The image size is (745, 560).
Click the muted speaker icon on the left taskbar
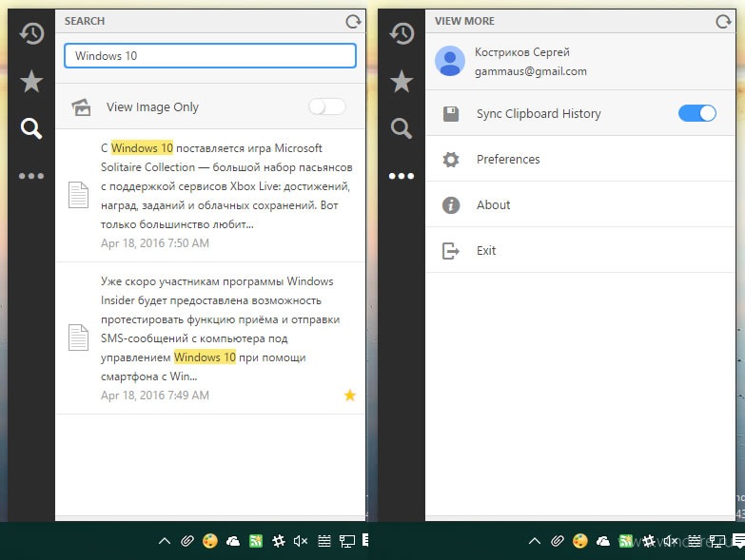(x=301, y=541)
